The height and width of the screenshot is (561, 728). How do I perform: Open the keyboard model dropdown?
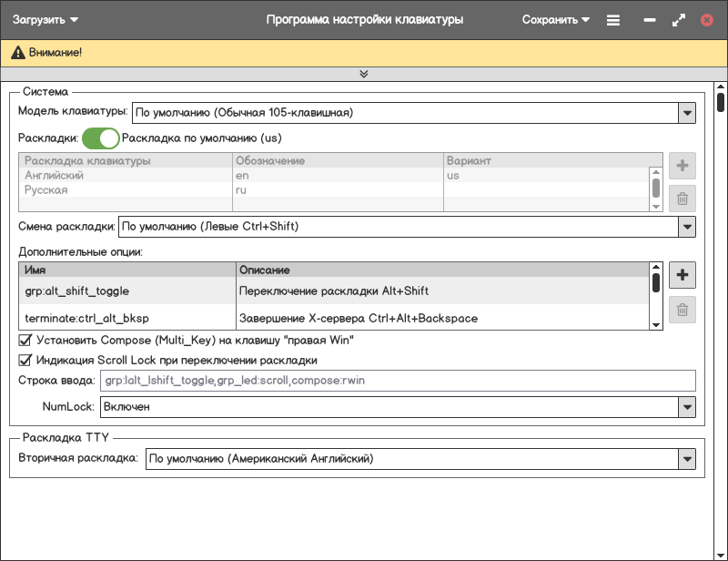687,113
